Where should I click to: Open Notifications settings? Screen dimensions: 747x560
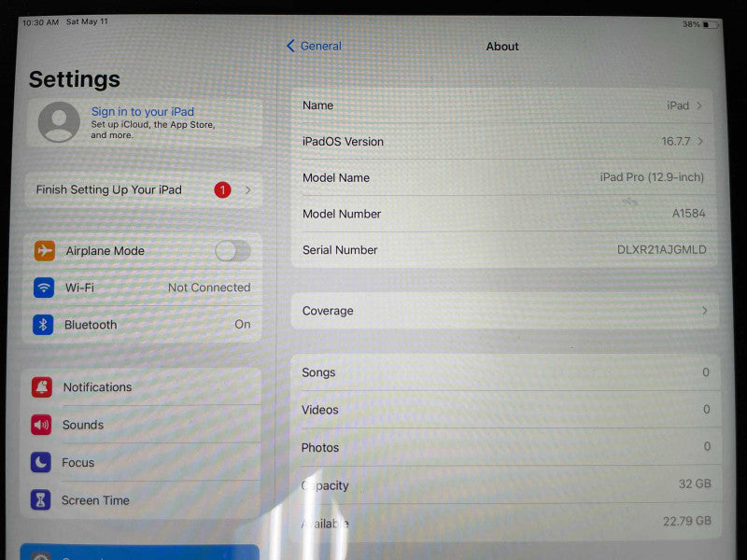pos(142,387)
